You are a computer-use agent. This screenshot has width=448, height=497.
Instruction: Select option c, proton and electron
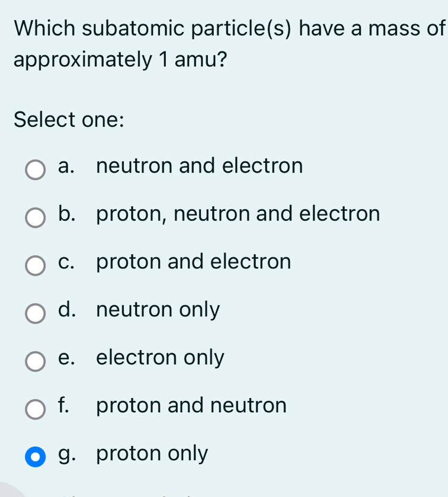[34, 266]
